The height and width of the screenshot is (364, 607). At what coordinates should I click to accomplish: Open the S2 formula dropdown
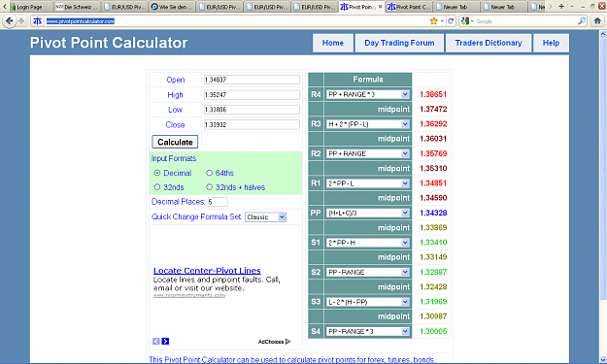[367, 272]
